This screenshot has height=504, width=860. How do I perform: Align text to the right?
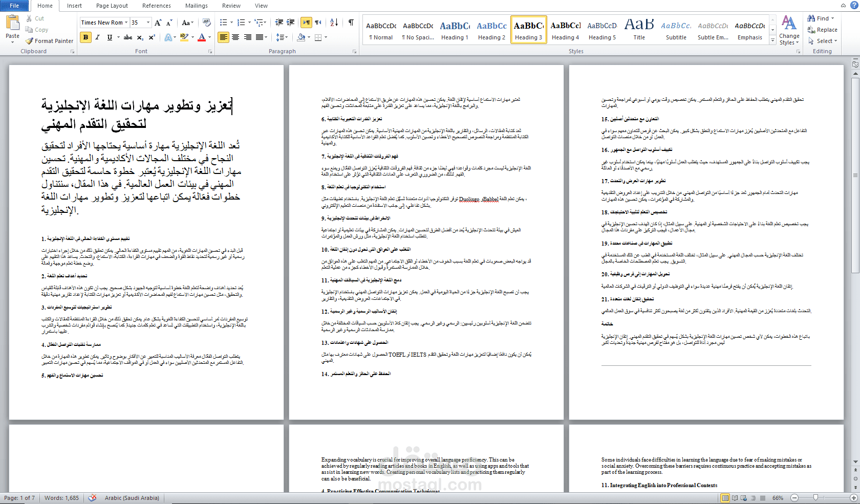click(x=248, y=37)
